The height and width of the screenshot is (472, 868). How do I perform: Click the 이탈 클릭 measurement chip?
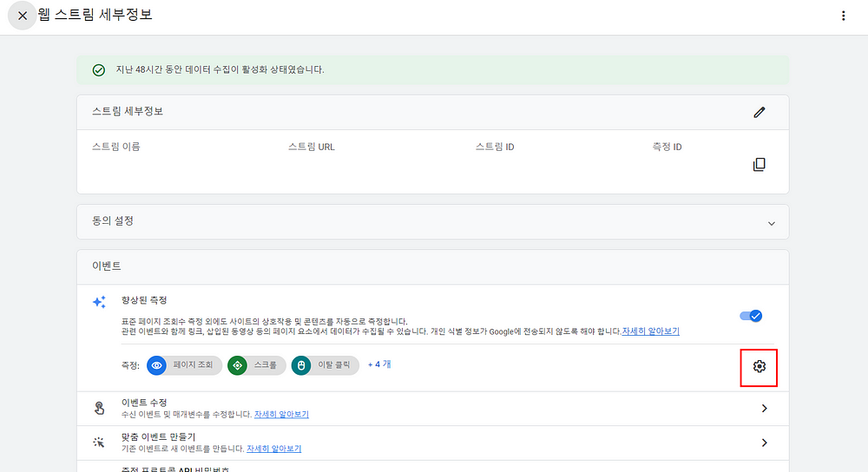pos(325,365)
